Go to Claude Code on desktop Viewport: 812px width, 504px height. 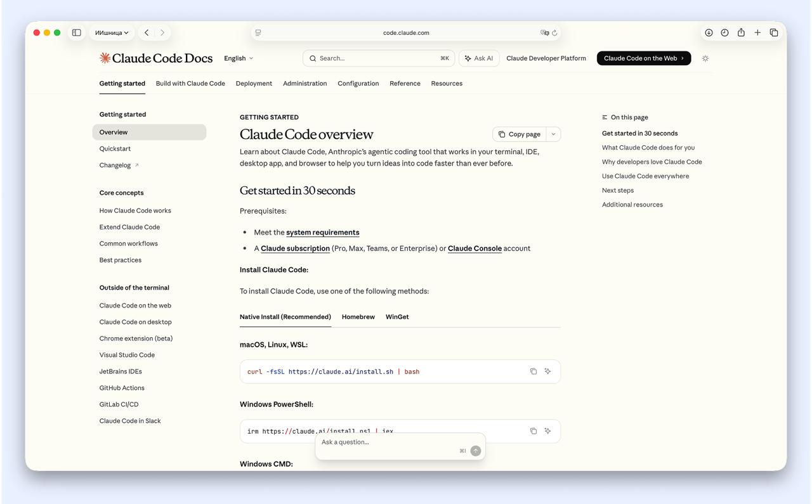coord(136,322)
